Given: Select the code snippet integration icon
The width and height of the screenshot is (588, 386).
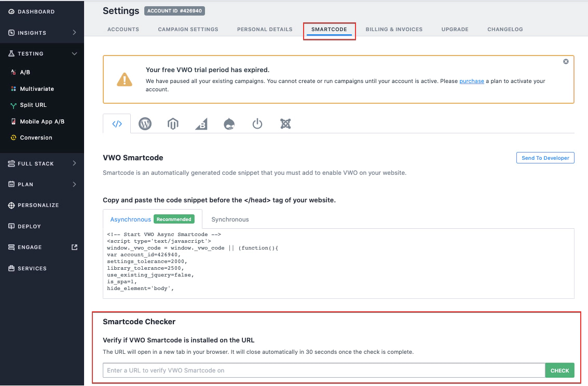Looking at the screenshot, I should (x=117, y=123).
